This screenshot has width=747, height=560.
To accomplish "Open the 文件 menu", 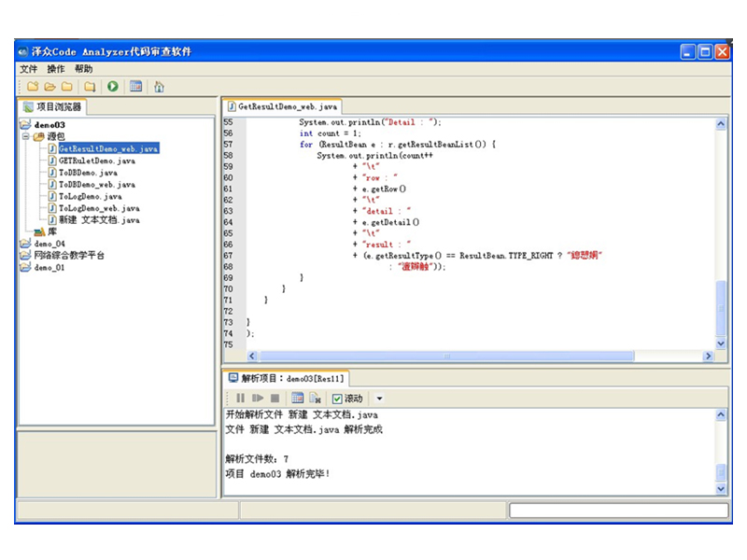I will point(29,69).
